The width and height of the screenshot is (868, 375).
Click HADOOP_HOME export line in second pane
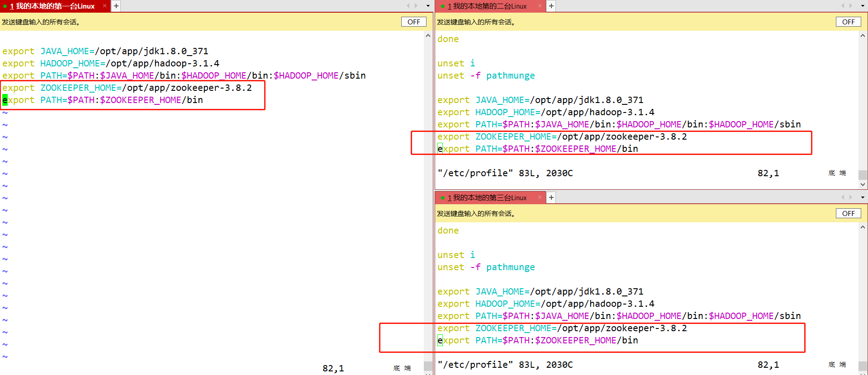tap(546, 112)
